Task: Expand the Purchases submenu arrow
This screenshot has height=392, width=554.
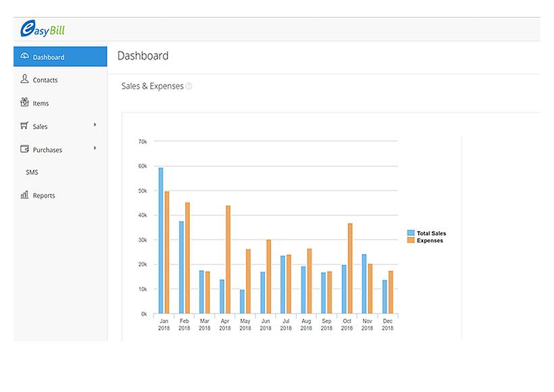Action: pos(95,148)
